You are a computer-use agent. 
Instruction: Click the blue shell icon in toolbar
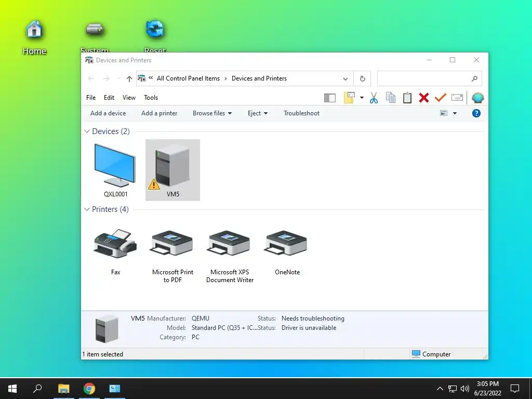tap(478, 98)
